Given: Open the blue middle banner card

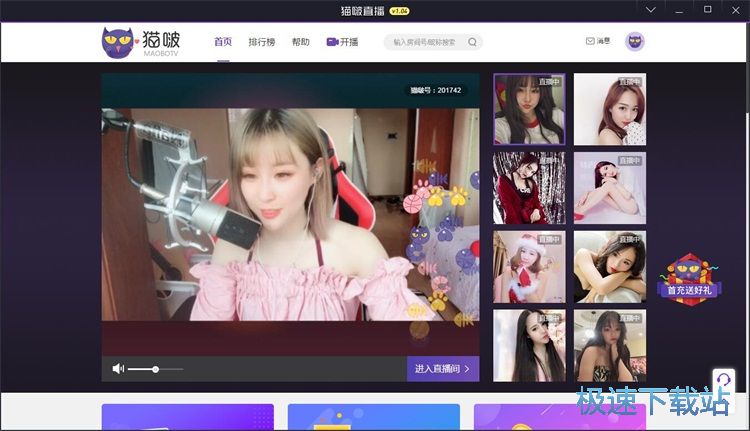Looking at the screenshot, I should point(374,417).
